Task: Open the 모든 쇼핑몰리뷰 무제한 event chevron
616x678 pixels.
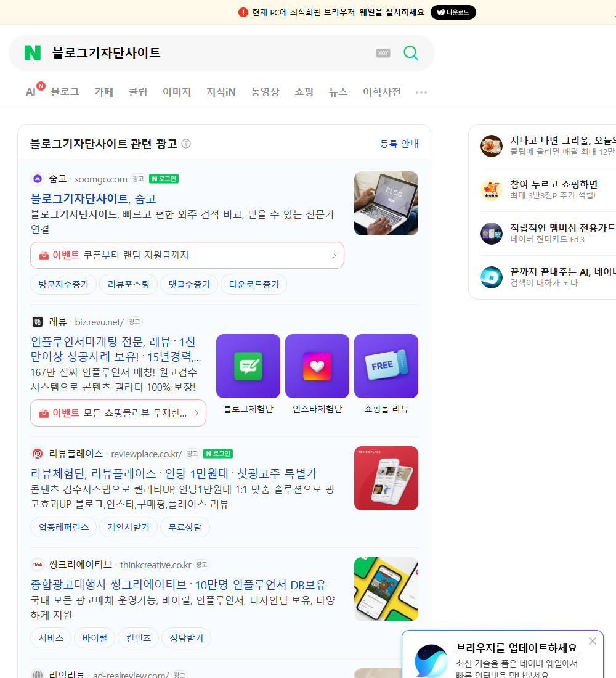Action: pos(196,413)
